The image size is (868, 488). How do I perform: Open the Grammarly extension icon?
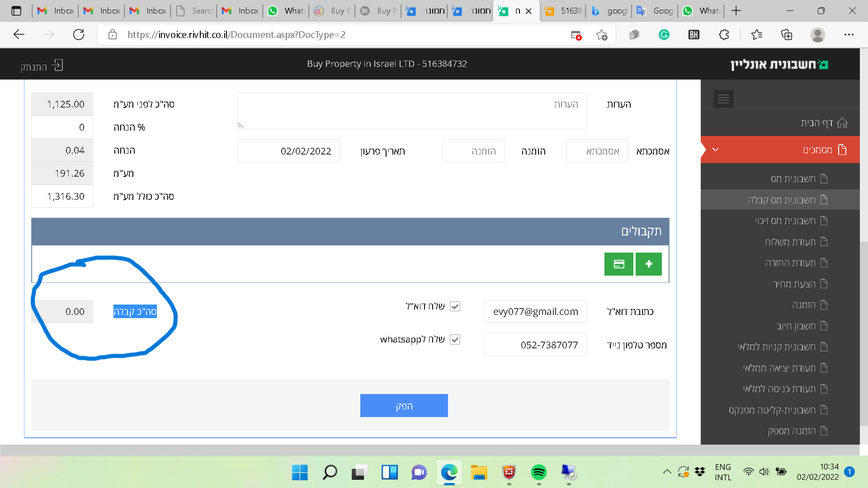pos(664,35)
